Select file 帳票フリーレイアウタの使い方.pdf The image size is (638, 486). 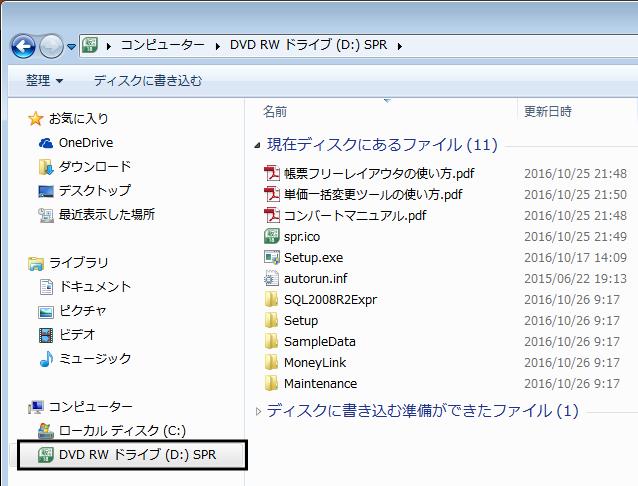[379, 174]
